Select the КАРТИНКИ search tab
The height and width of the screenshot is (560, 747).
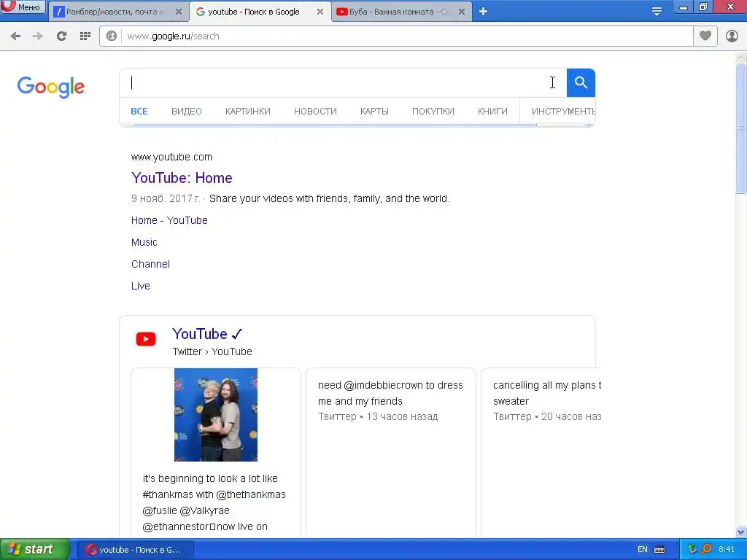(x=248, y=112)
